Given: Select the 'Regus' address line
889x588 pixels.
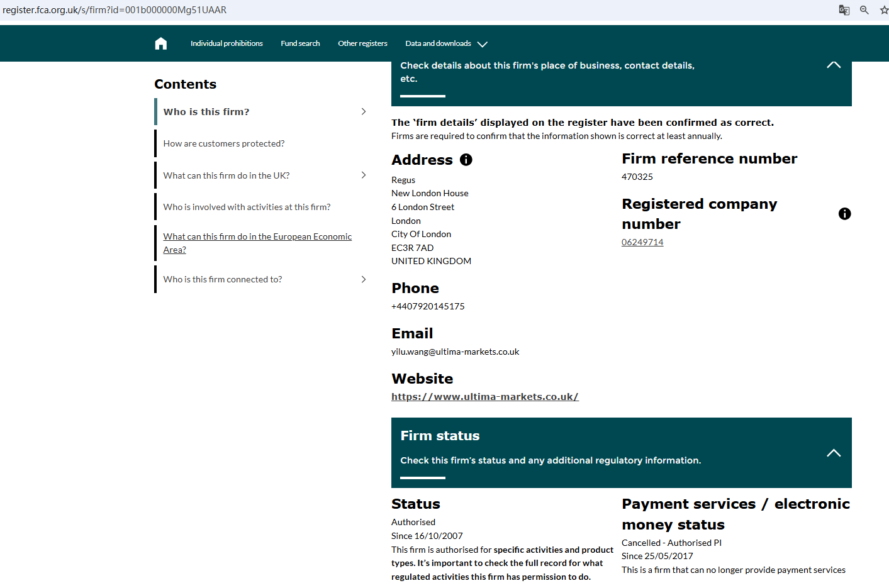Looking at the screenshot, I should coord(403,180).
